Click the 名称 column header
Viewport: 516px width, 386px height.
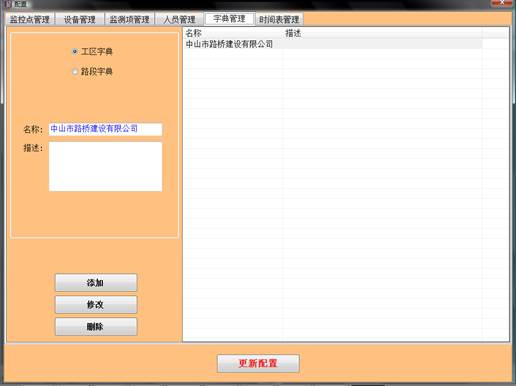[233, 33]
